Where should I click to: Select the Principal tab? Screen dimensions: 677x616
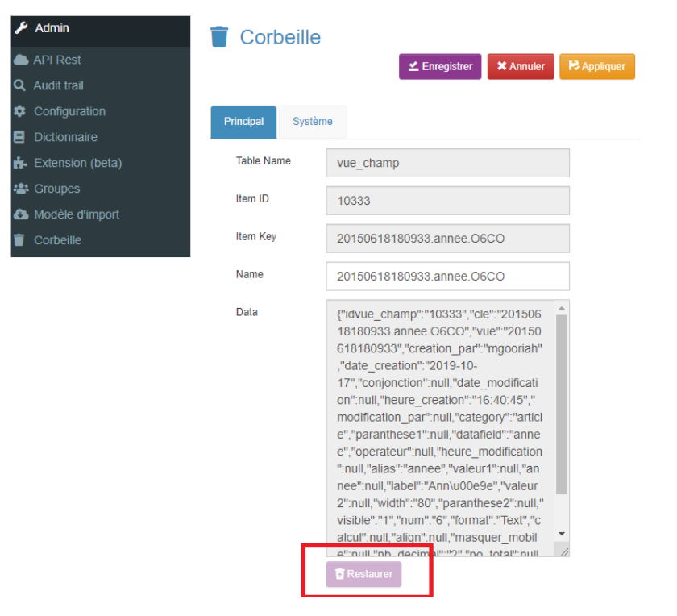click(243, 122)
